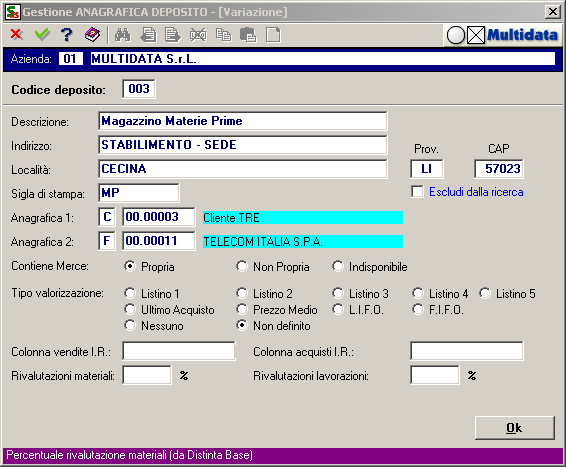566x467 pixels.
Task: Click the blank new page icon
Action: (x=273, y=35)
